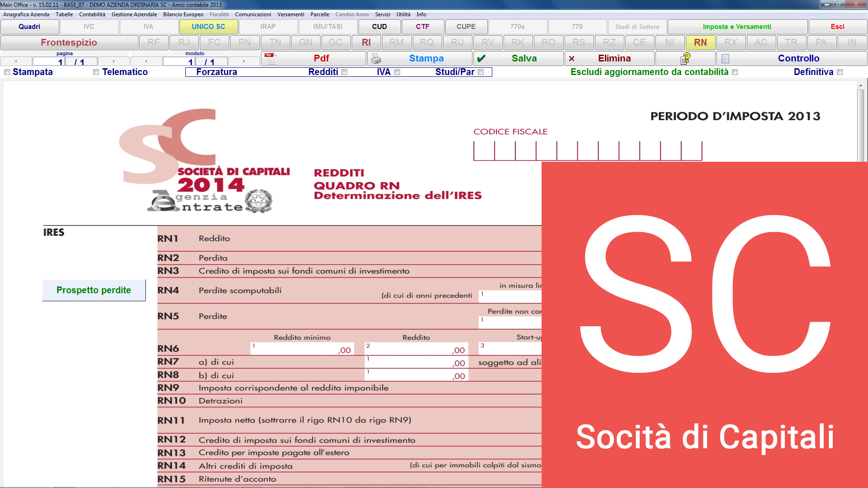The width and height of the screenshot is (868, 488).
Task: Click the printer icon beside Stampa
Action: 376,59
